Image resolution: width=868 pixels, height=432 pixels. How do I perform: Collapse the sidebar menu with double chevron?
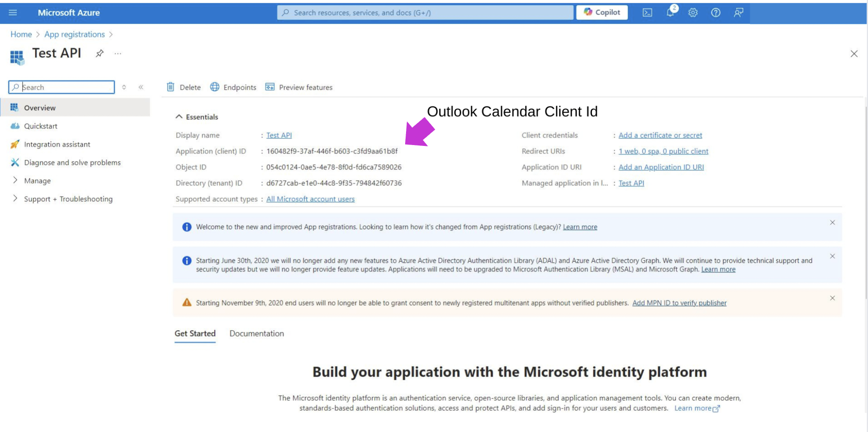click(x=141, y=87)
